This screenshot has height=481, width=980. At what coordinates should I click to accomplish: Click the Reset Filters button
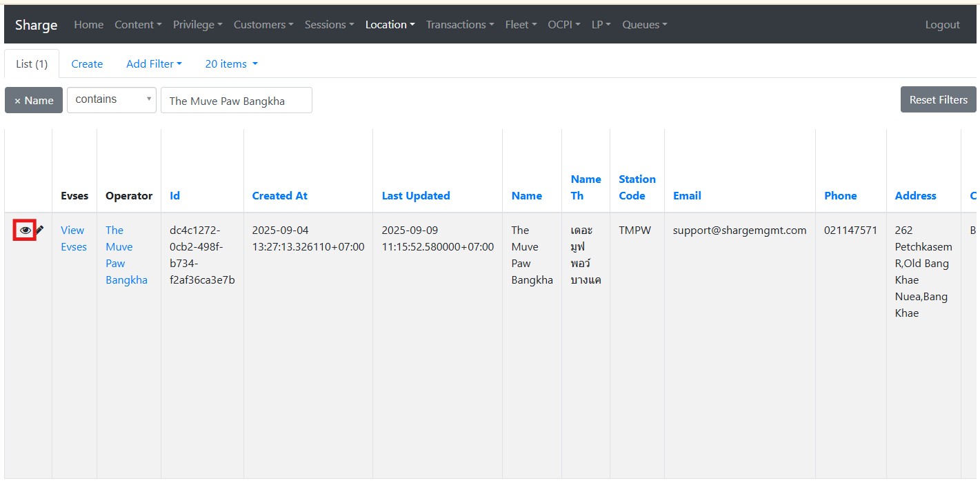[938, 99]
